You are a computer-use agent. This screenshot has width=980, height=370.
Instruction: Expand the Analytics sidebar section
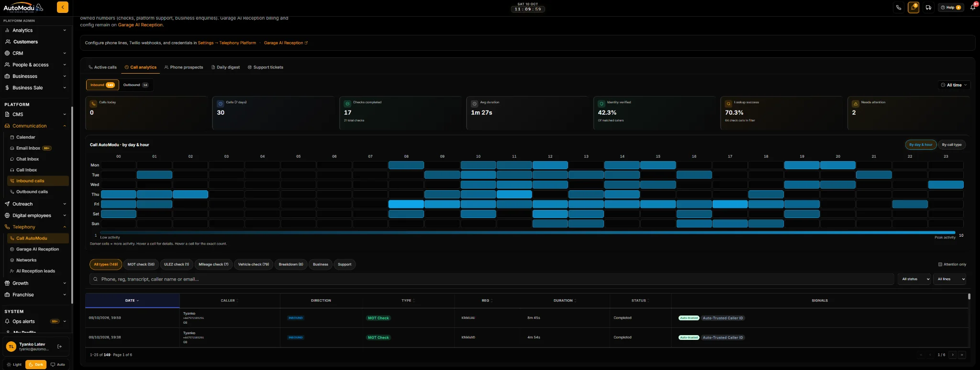(x=36, y=30)
